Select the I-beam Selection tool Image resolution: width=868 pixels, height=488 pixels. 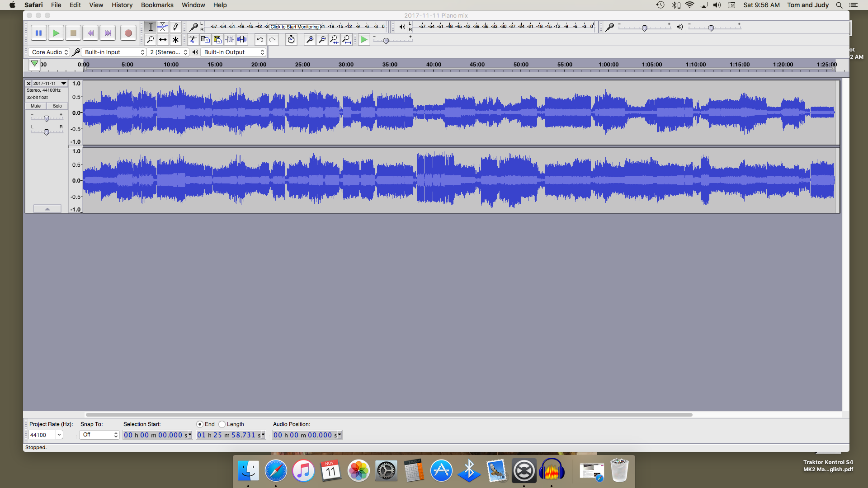click(151, 27)
